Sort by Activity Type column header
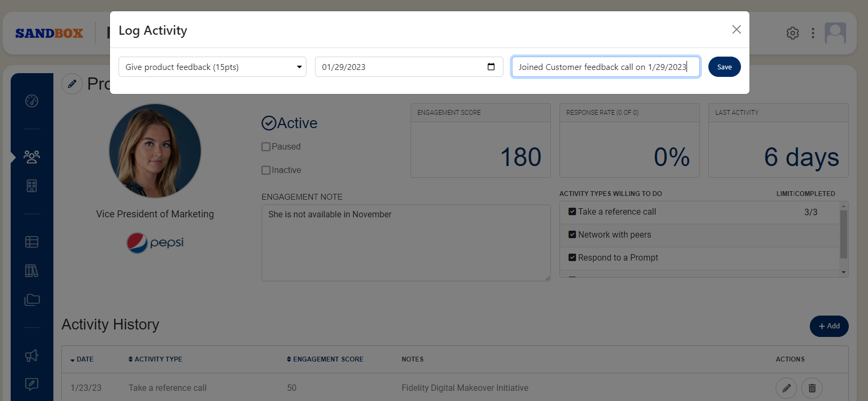Image resolution: width=868 pixels, height=401 pixels. (155, 359)
